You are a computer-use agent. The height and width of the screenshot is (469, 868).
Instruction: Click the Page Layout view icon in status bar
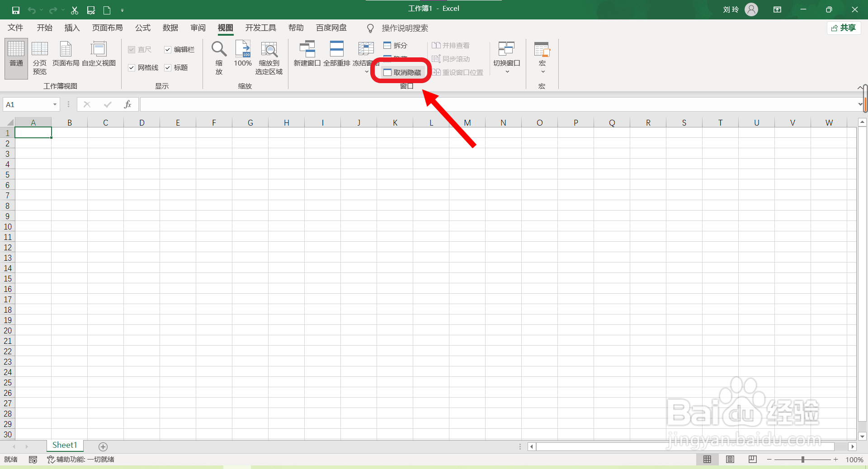(730, 460)
